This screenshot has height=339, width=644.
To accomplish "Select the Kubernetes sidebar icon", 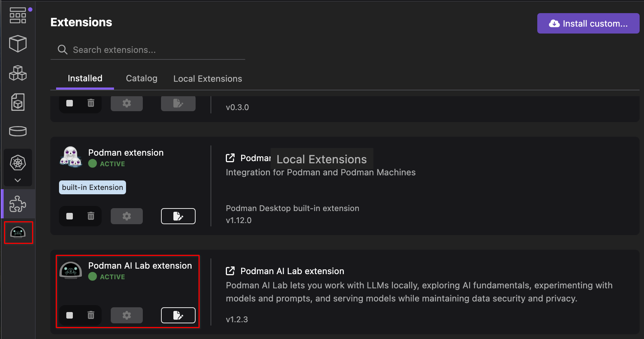I will pyautogui.click(x=17, y=163).
